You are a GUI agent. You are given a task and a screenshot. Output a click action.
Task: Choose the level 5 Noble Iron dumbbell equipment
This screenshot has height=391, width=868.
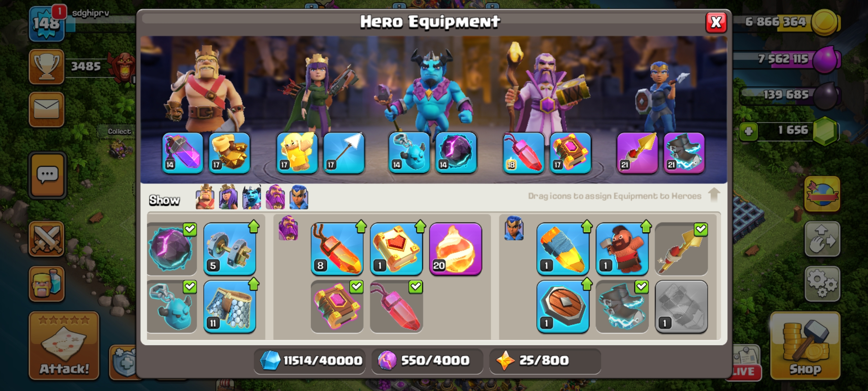click(x=230, y=249)
